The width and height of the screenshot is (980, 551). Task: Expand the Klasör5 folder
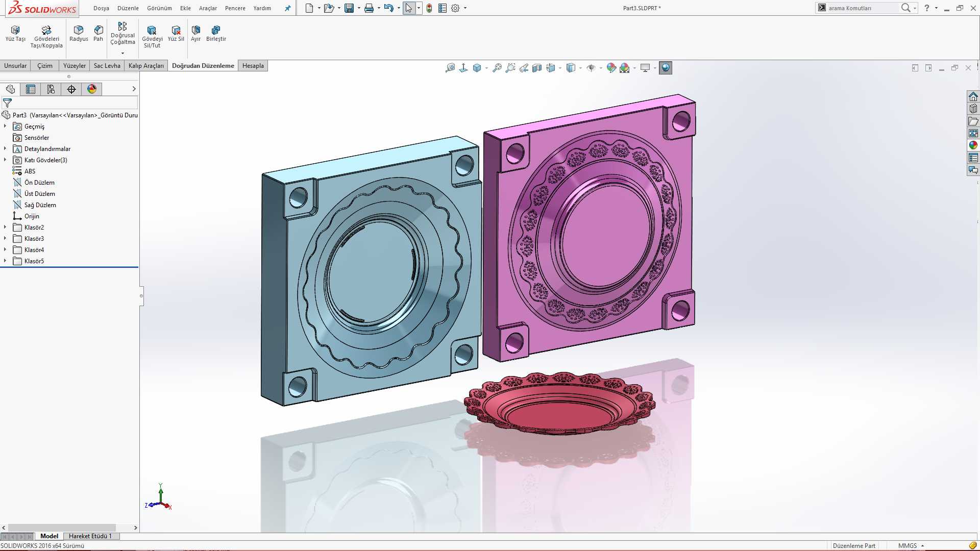tap(5, 261)
